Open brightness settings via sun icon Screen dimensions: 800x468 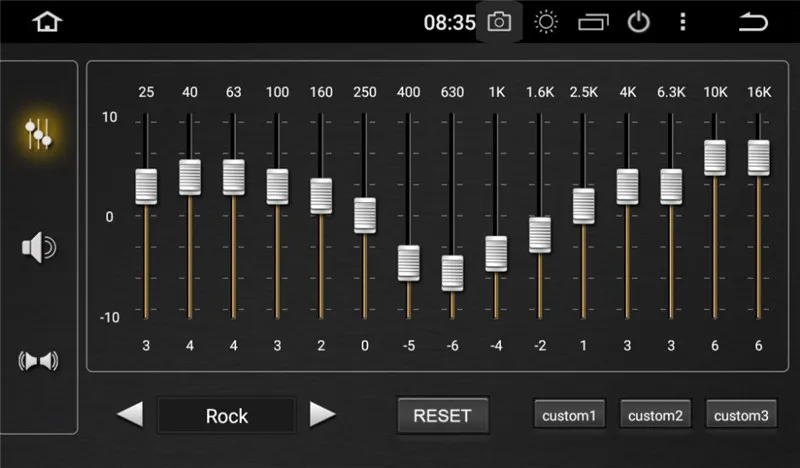pos(546,22)
